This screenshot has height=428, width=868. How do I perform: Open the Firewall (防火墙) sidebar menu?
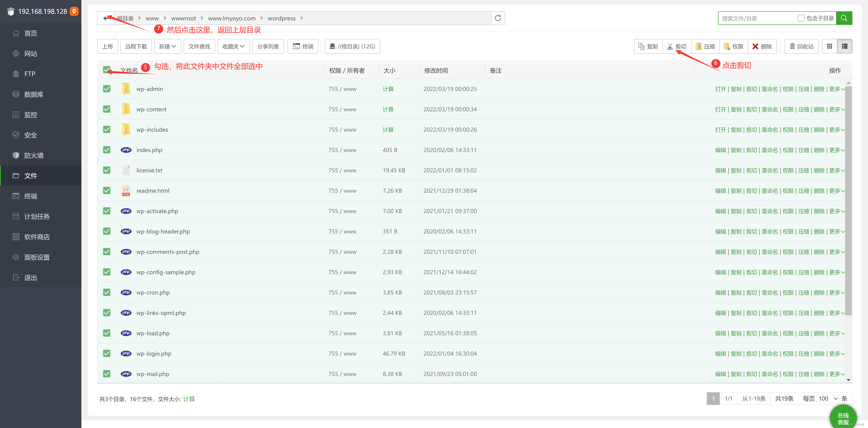pyautogui.click(x=41, y=155)
